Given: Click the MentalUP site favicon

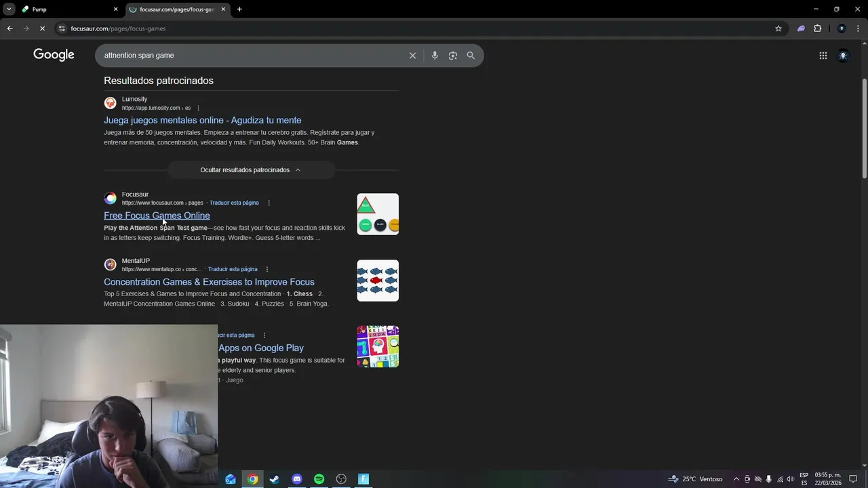Looking at the screenshot, I should point(110,264).
